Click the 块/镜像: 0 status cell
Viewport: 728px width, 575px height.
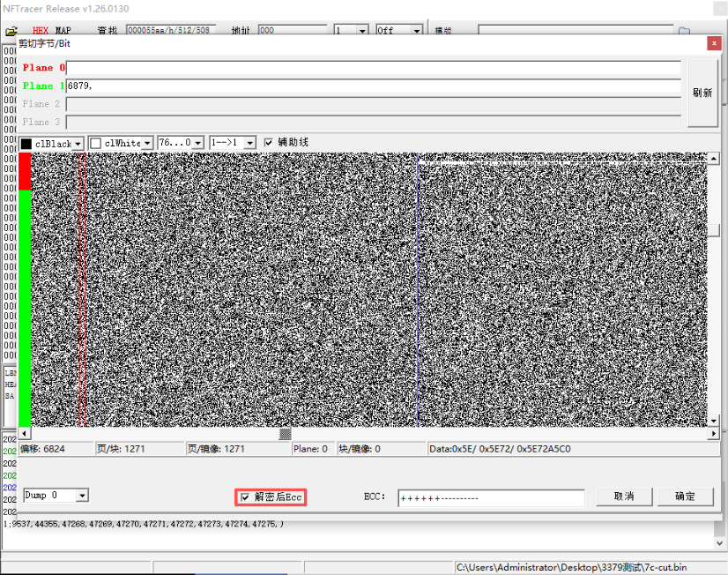381,449
